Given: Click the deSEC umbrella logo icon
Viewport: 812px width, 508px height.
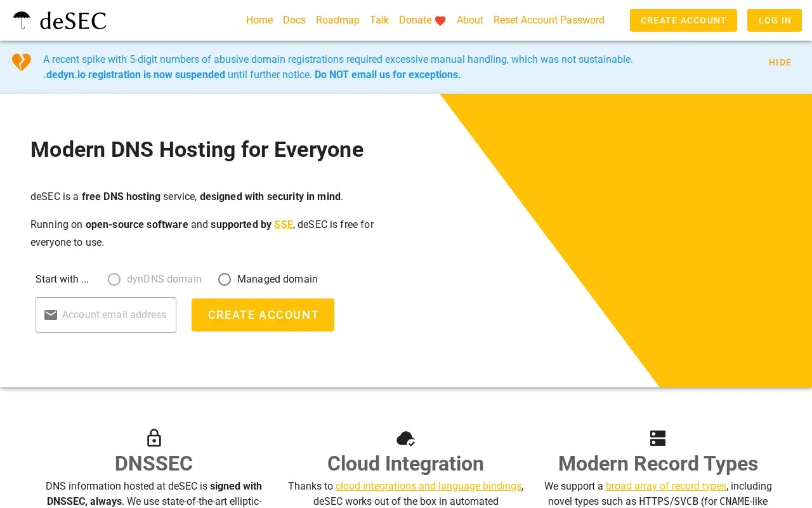Looking at the screenshot, I should pos(22,20).
